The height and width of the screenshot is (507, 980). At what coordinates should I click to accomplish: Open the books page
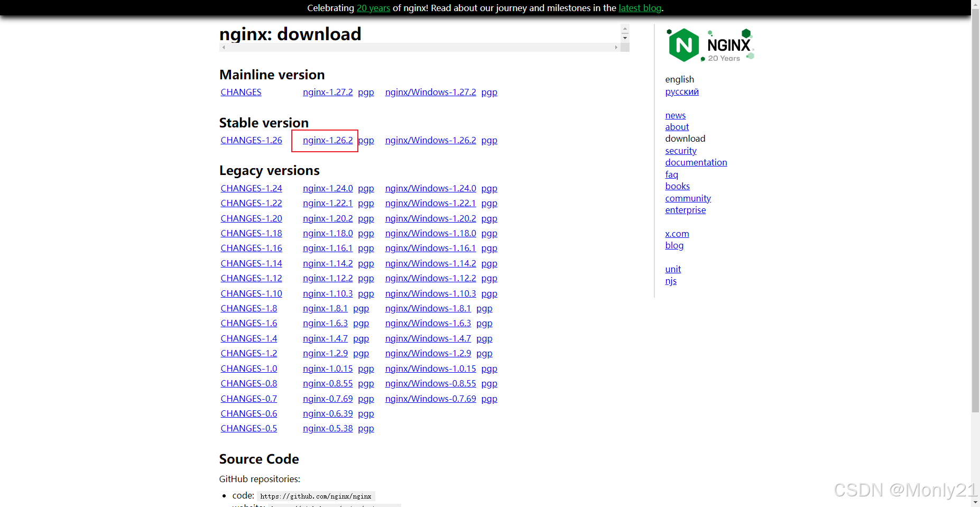[678, 186]
